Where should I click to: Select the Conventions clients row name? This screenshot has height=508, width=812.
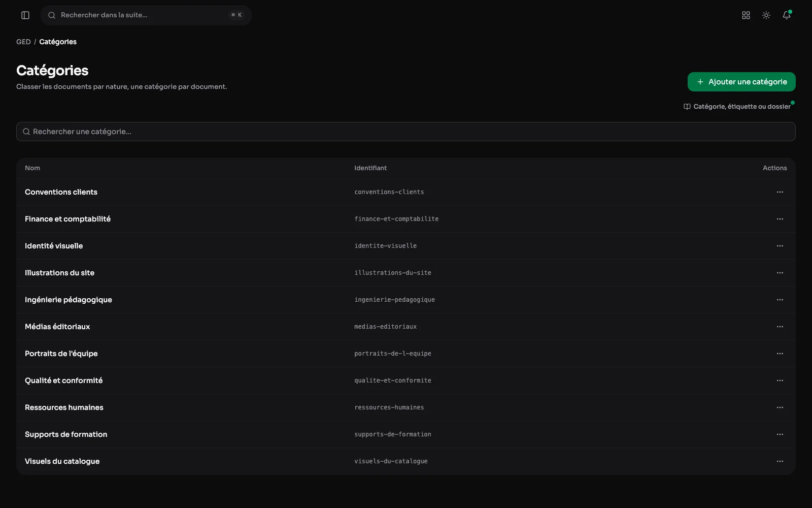click(x=61, y=192)
